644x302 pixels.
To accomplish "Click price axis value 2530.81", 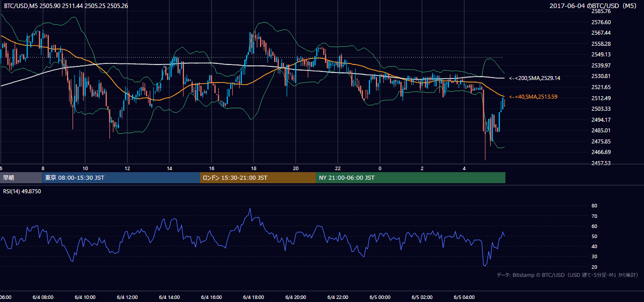I will tap(601, 76).
